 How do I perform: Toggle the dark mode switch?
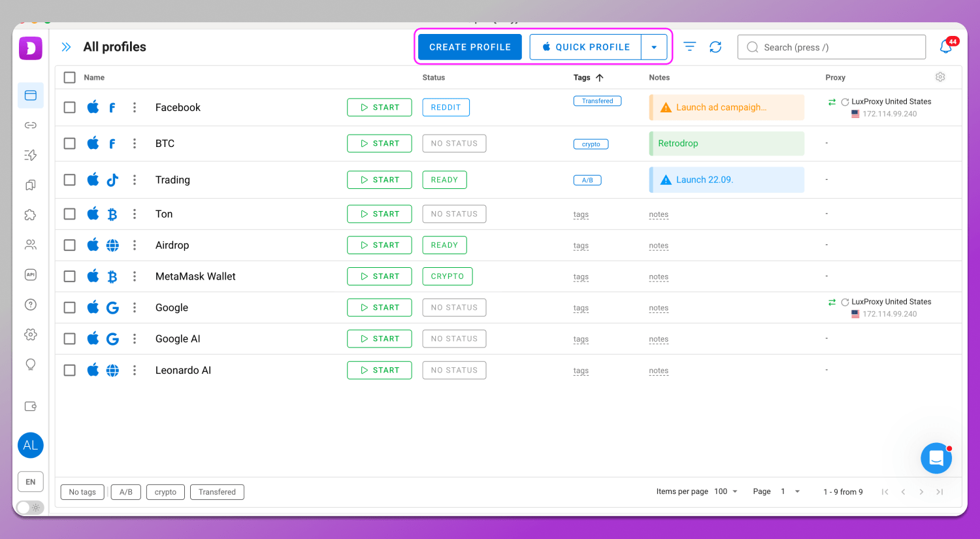[x=30, y=507]
